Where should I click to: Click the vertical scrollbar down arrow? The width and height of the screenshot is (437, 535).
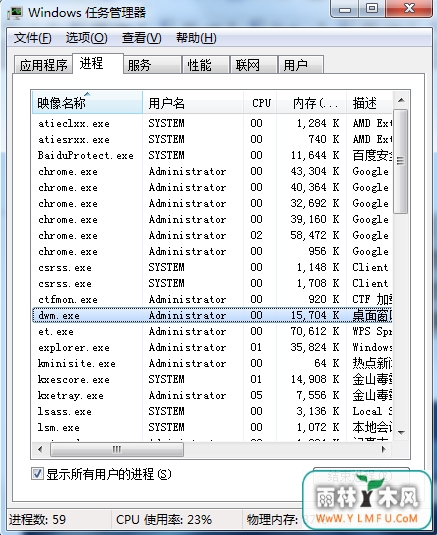(x=401, y=432)
